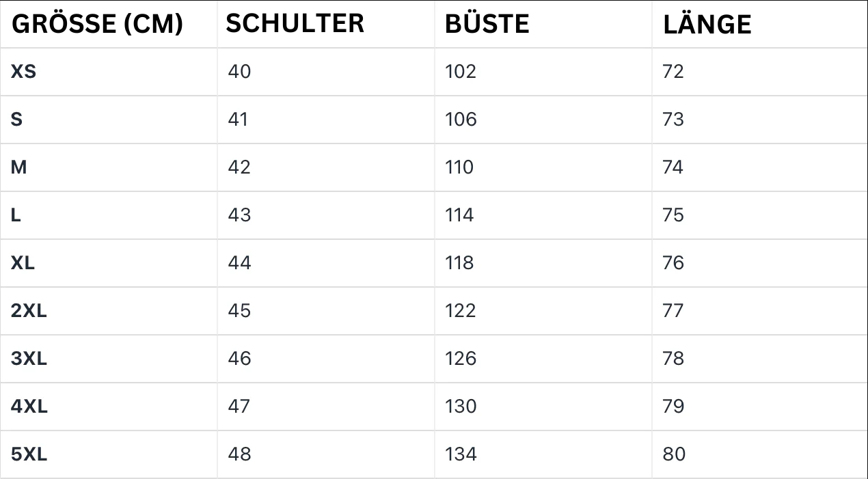
Task: Click the bust value 134
Action: coord(460,454)
